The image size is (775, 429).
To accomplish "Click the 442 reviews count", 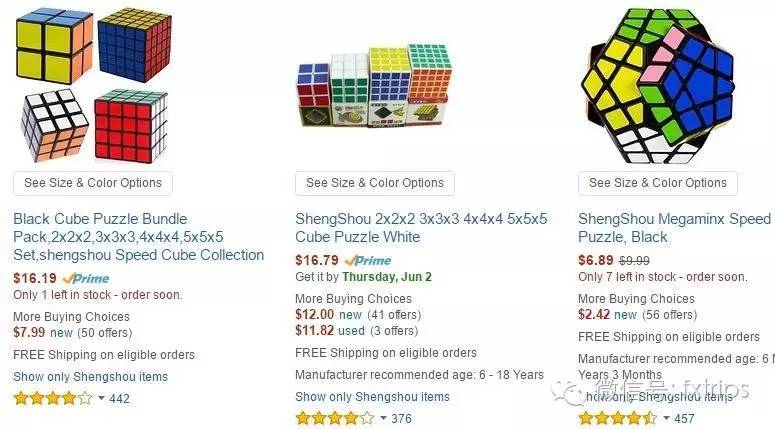I will pyautogui.click(x=120, y=398).
